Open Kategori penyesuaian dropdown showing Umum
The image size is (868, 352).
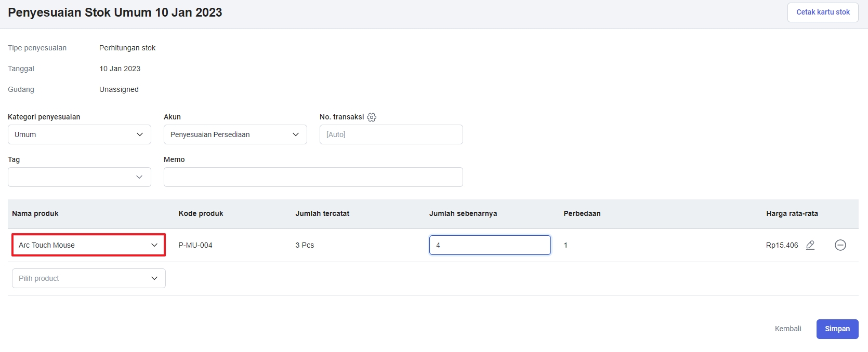click(x=79, y=134)
